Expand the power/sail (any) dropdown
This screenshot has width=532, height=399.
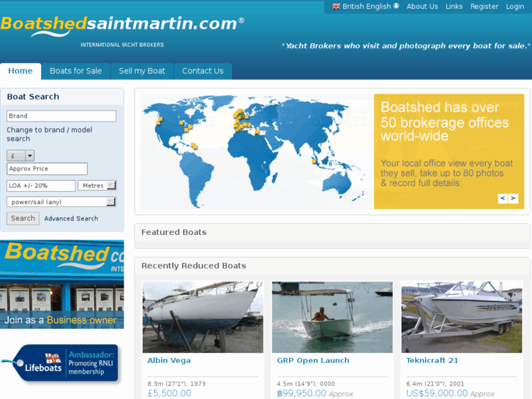pos(61,202)
